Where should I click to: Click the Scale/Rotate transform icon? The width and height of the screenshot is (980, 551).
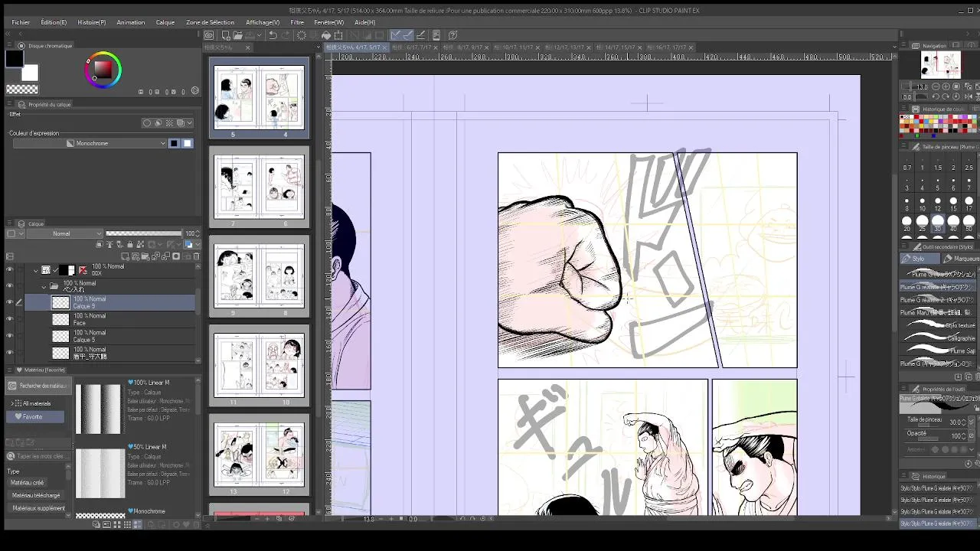[338, 35]
